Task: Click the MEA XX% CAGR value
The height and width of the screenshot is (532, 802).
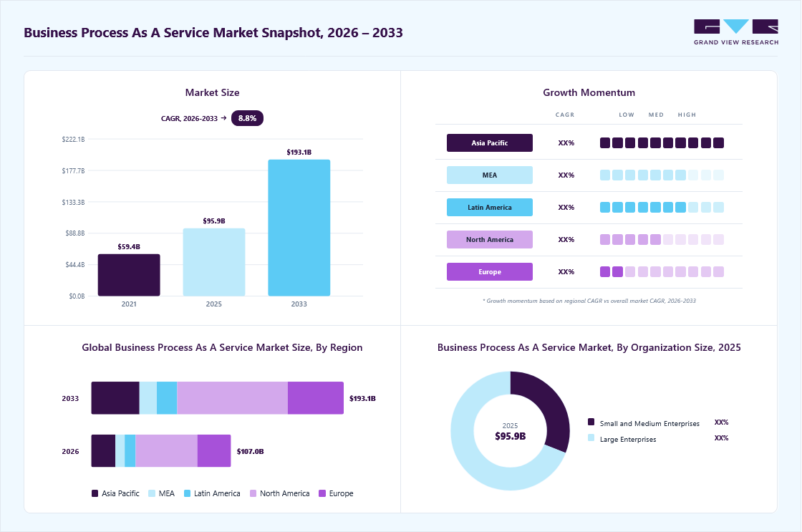Action: click(x=566, y=175)
